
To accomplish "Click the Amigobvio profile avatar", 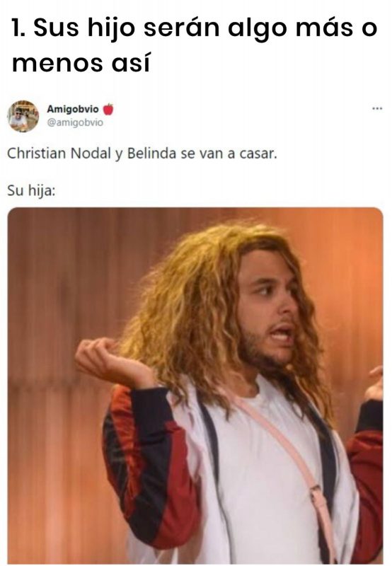I will (x=23, y=116).
